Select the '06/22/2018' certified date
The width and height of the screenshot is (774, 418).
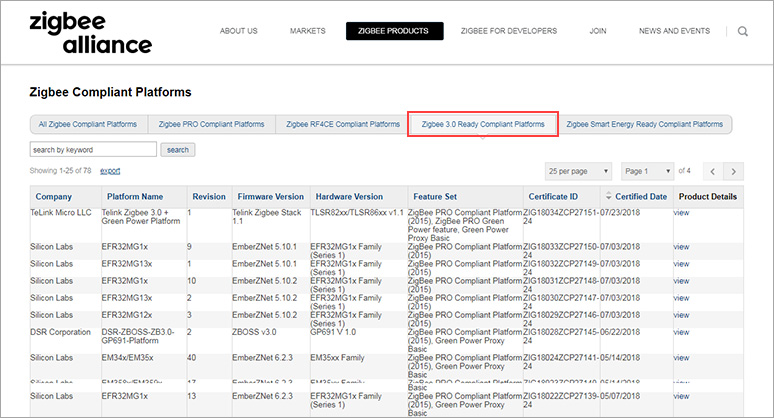620,332
